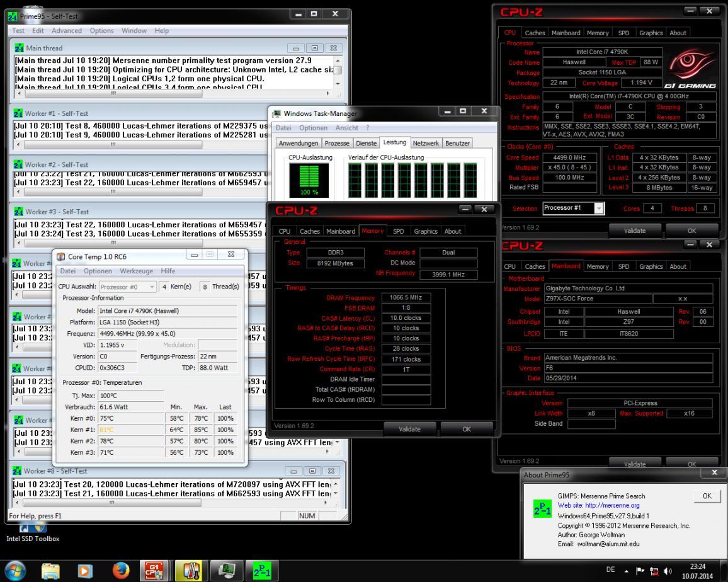The width and height of the screenshot is (728, 582).
Task: Click the Prime95 logo in About dialog
Action: point(542,510)
